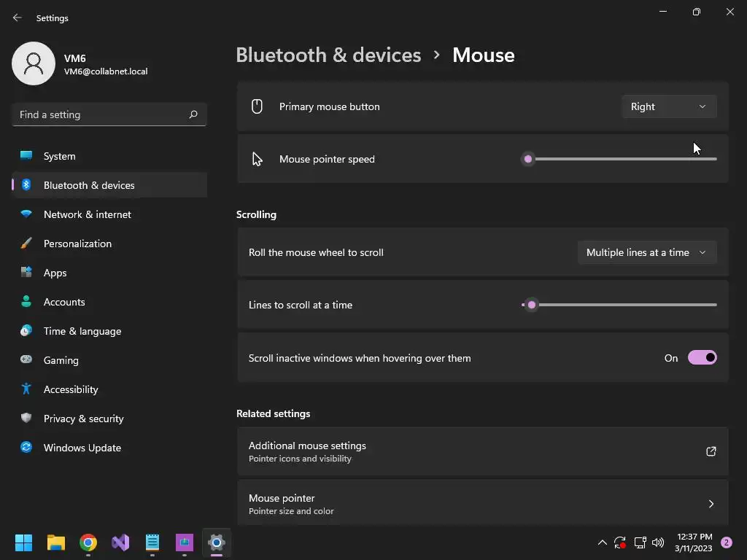The width and height of the screenshot is (747, 560).
Task: Click the Mouse pointer speed slider
Action: [x=619, y=159]
